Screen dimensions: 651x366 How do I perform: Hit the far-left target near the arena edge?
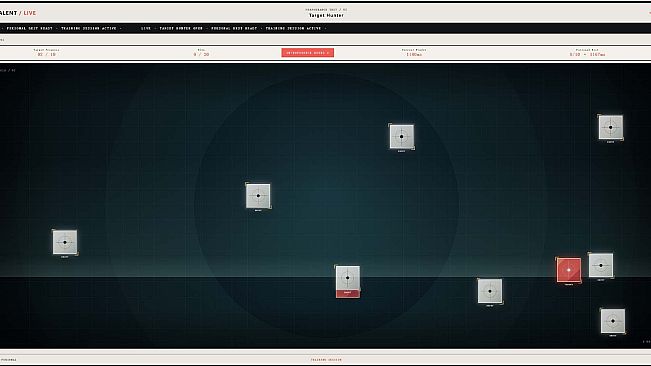pos(65,242)
